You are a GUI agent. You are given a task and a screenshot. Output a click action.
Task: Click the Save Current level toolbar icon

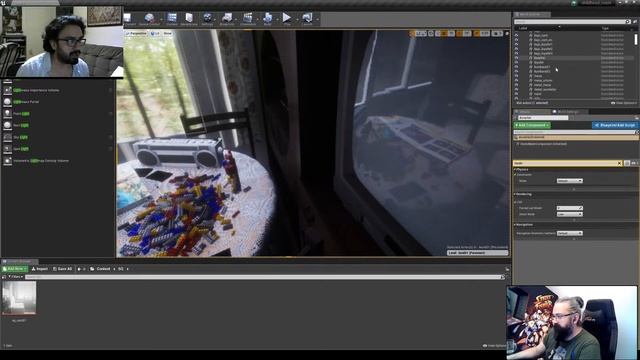(128, 18)
